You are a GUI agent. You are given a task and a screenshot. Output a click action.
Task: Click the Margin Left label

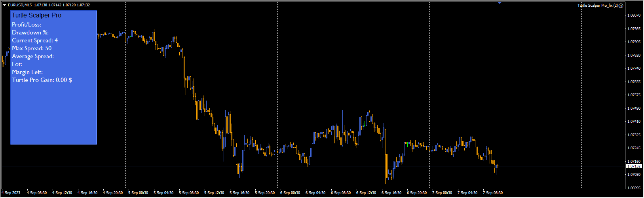[x=27, y=72]
